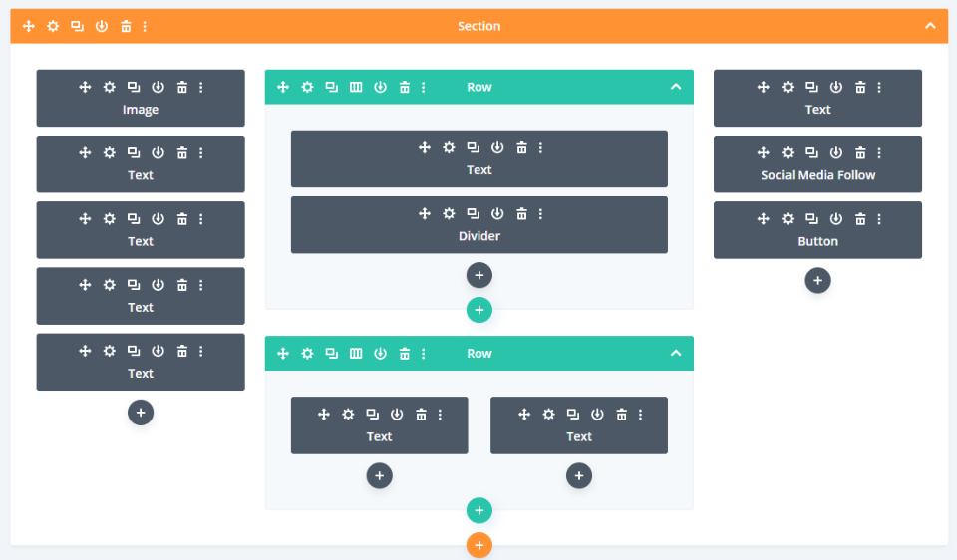Open more options menu for the Button module

[x=879, y=219]
